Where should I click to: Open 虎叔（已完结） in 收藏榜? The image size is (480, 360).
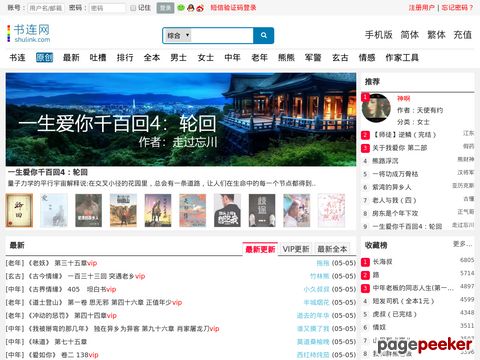click(x=395, y=314)
